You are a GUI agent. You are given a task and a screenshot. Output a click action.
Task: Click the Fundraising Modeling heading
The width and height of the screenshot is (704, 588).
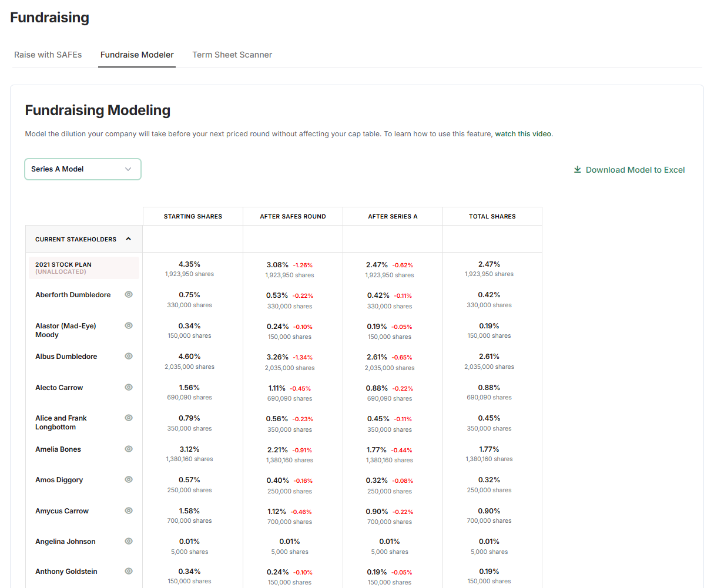[x=98, y=110]
